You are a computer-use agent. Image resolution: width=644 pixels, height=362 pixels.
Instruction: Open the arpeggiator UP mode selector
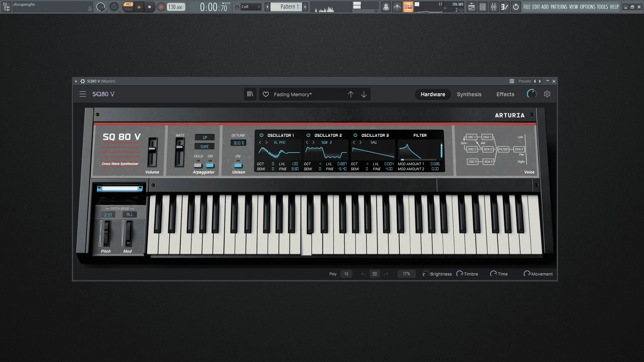205,137
